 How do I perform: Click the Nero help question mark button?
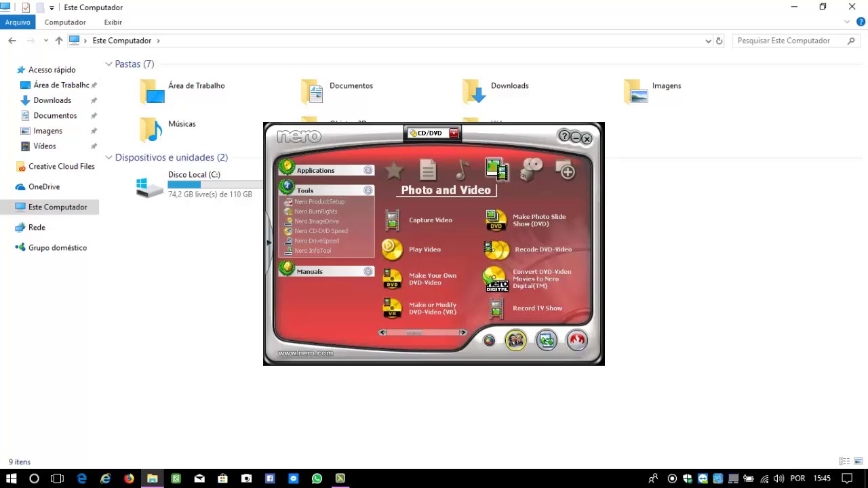coord(564,136)
